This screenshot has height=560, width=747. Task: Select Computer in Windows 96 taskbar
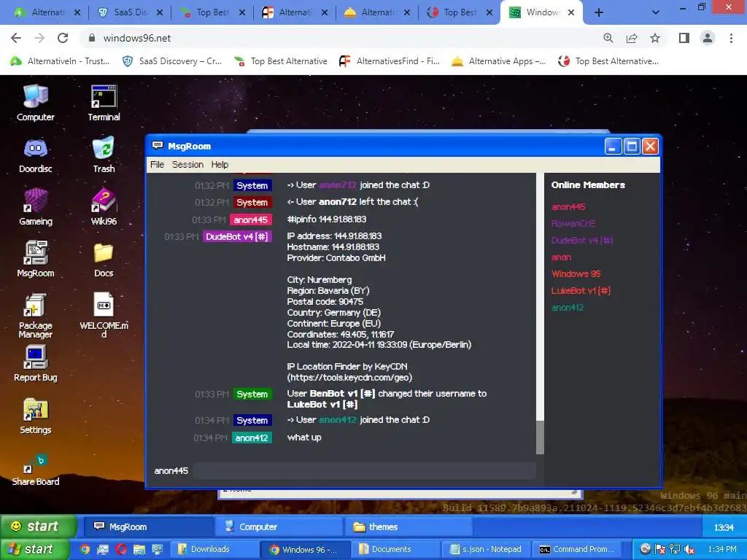[x=278, y=526]
